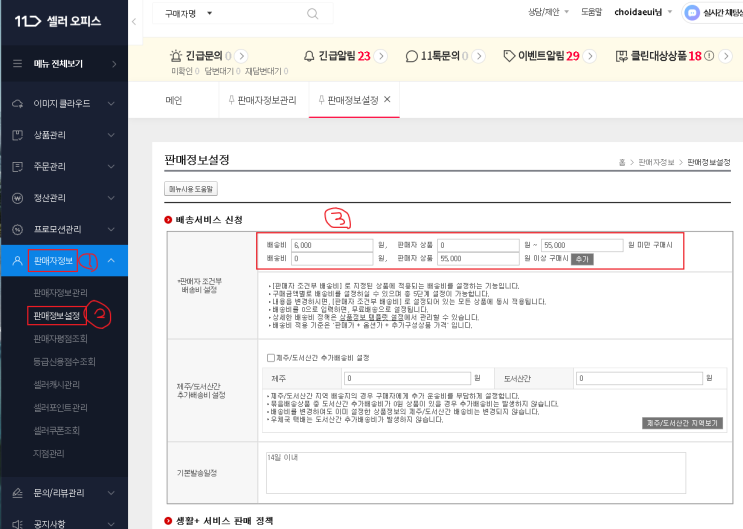Click the 상품관리 sidebar icon
This screenshot has width=743, height=529.
(18, 135)
